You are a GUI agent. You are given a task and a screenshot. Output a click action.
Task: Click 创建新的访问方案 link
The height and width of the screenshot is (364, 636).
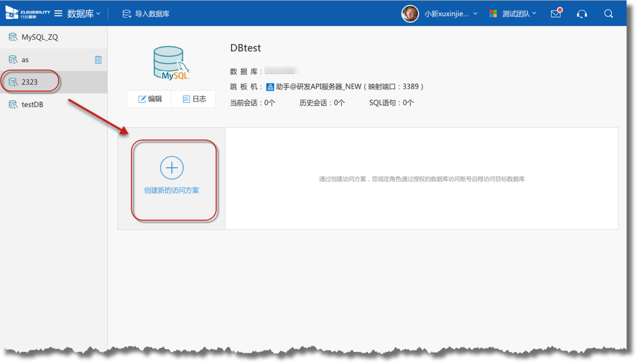click(x=172, y=190)
